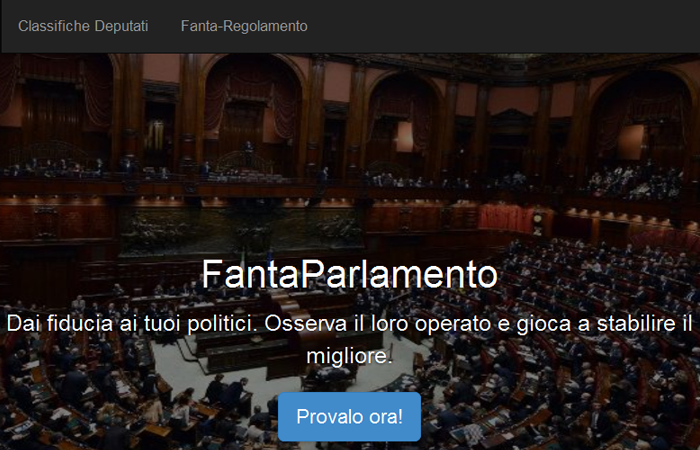Click the dark bas-relief frieze panel
The height and width of the screenshot is (450, 700).
(x=241, y=229)
